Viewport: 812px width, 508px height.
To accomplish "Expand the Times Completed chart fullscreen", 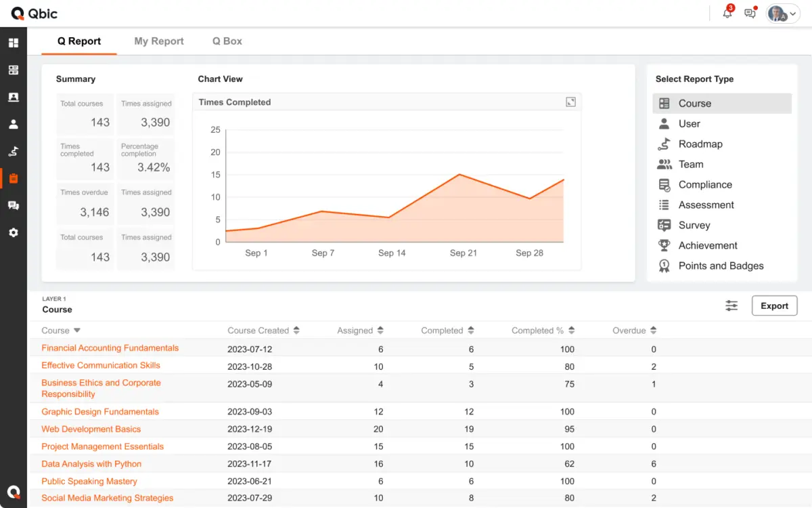I will [570, 102].
